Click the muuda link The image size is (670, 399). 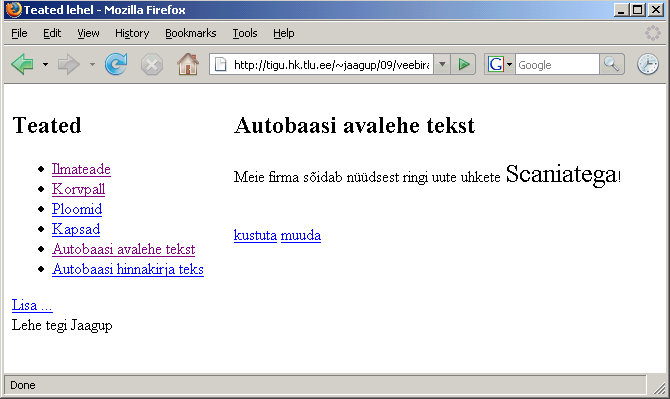click(301, 235)
